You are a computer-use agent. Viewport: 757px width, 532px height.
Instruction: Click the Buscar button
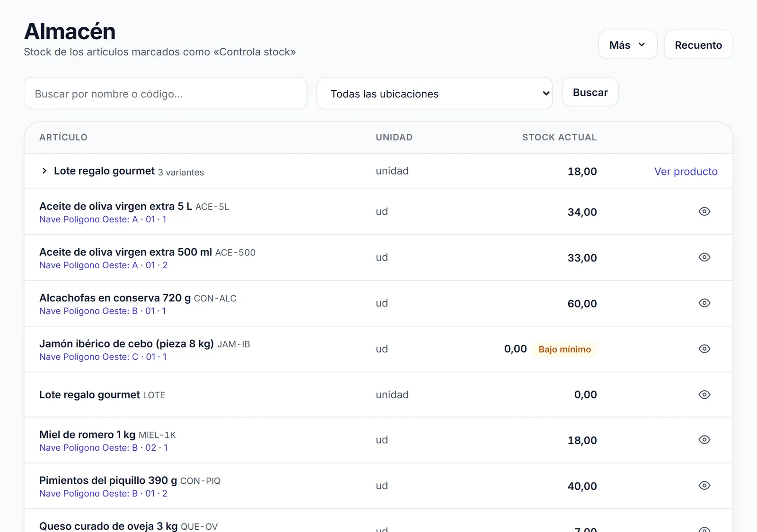point(590,92)
